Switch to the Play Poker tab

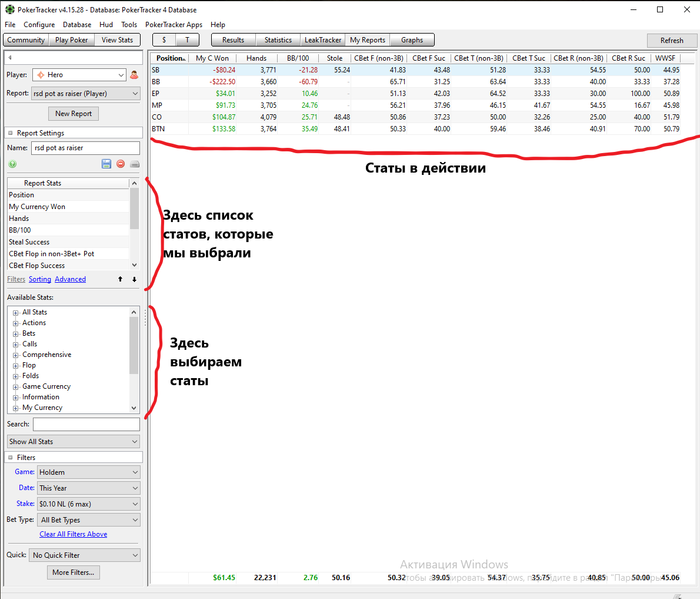coord(71,40)
